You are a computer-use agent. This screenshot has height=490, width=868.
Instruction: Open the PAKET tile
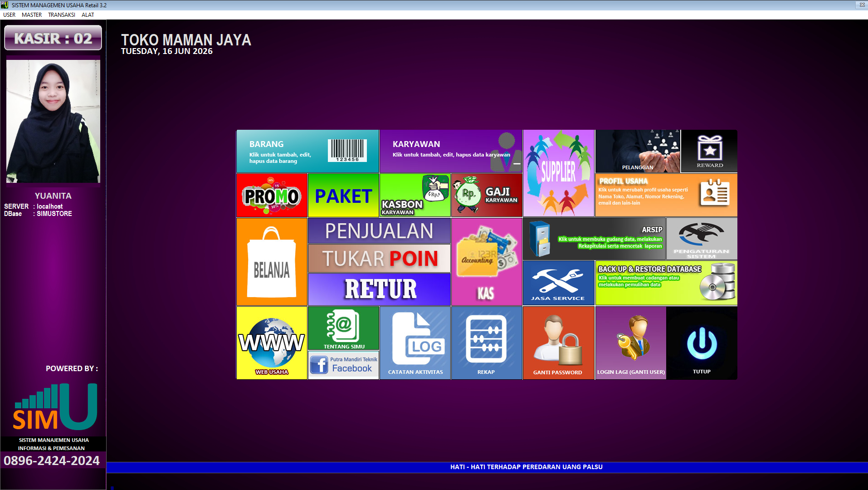(x=343, y=195)
